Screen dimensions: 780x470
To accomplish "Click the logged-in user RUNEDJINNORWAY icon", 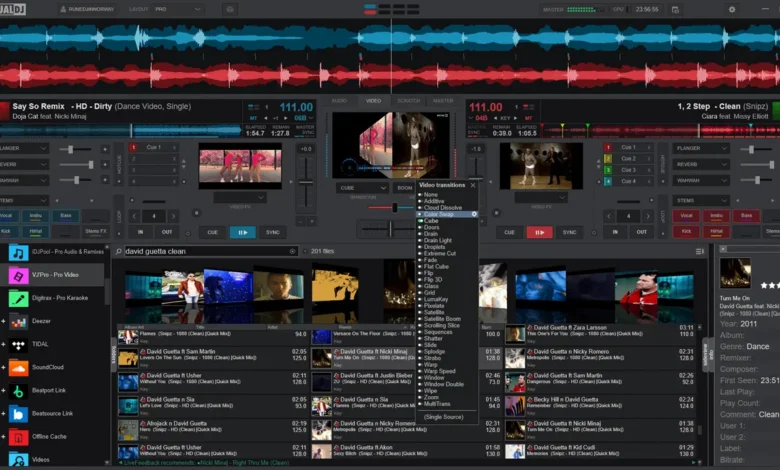I will pos(63,9).
